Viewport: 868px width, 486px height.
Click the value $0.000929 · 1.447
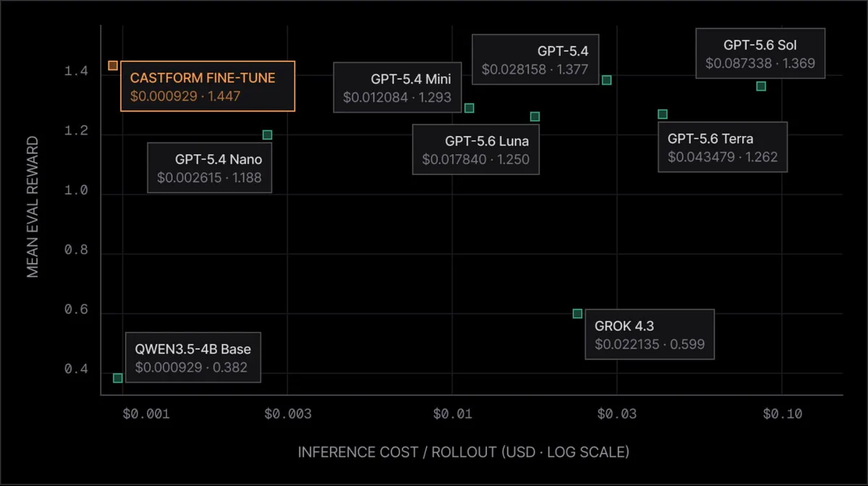[x=185, y=95]
